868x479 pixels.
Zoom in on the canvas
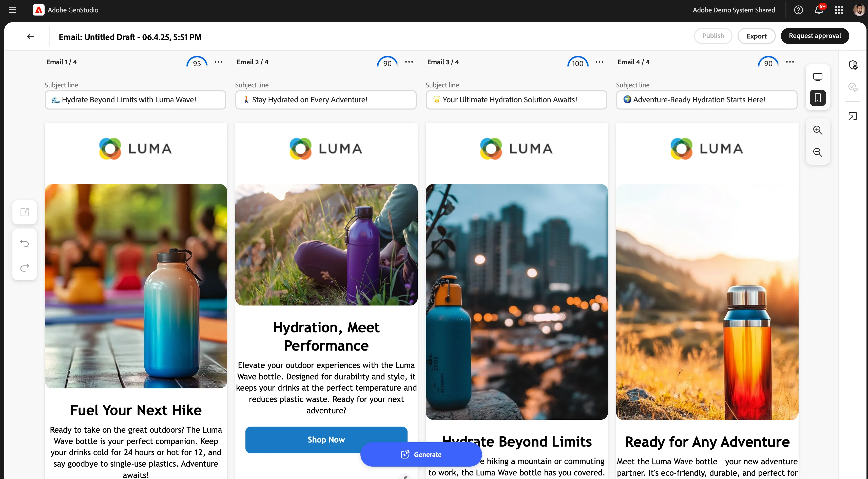coord(817,130)
